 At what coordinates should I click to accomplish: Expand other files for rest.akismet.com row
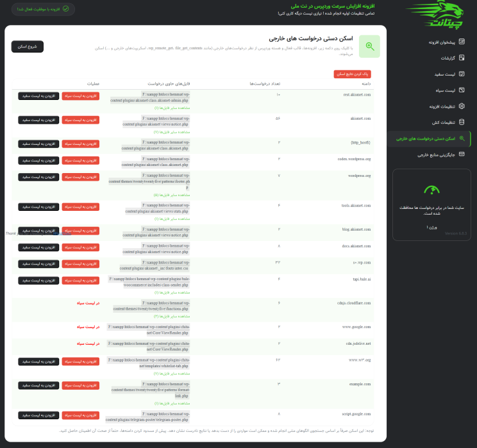click(x=172, y=108)
